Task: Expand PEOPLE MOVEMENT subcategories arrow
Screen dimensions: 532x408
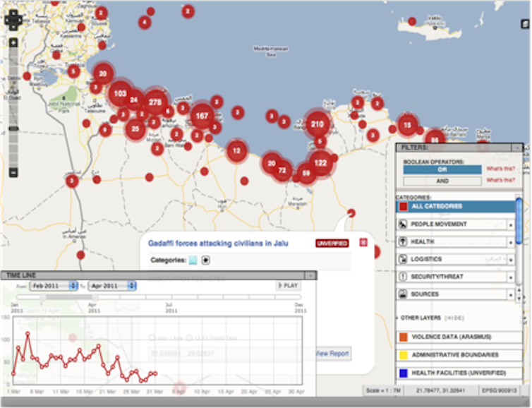Action: (511, 224)
